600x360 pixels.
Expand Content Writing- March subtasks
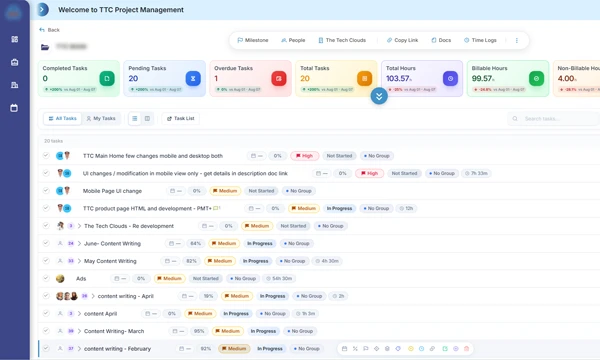tap(79, 331)
